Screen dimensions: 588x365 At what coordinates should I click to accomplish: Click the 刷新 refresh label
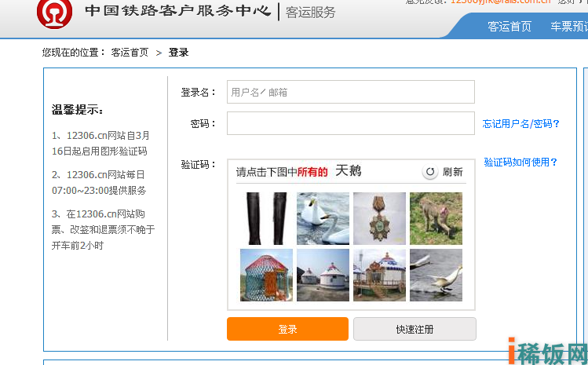(x=453, y=172)
